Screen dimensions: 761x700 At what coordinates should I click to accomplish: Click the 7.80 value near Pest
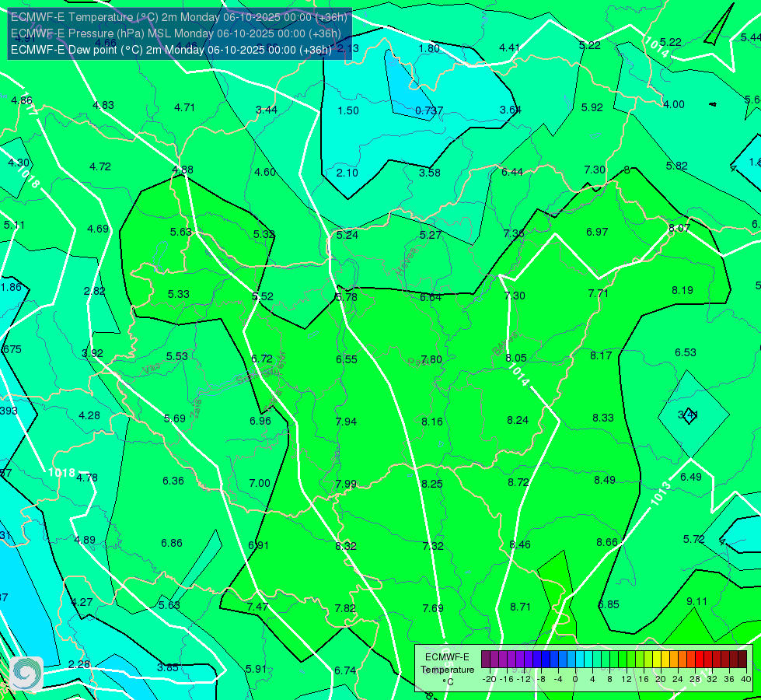pyautogui.click(x=431, y=359)
